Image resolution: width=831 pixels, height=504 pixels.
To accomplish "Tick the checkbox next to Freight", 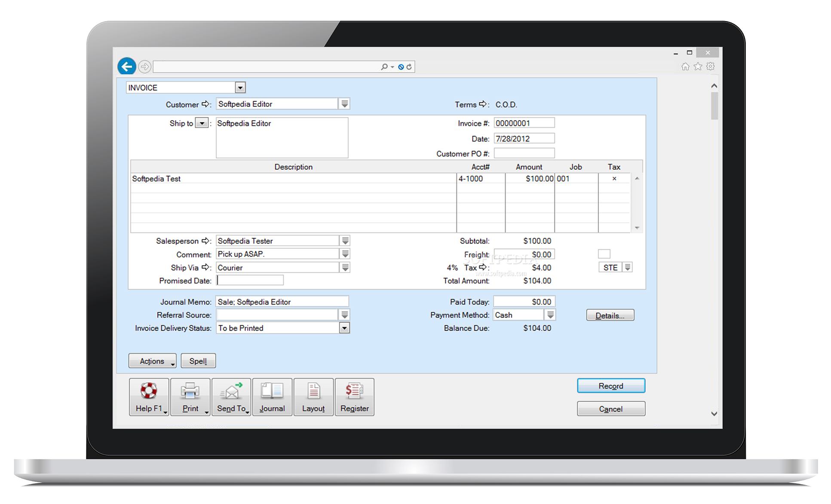I will point(604,254).
